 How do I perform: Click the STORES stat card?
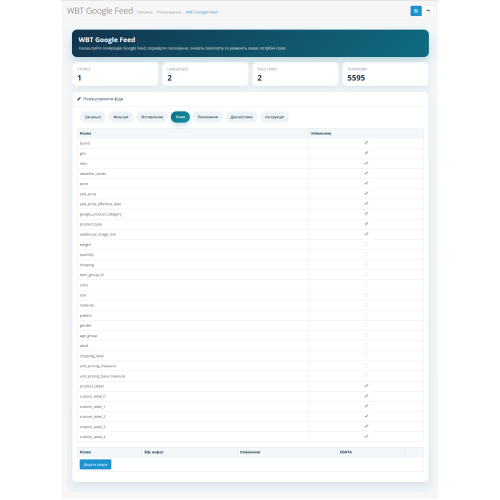click(x=115, y=74)
